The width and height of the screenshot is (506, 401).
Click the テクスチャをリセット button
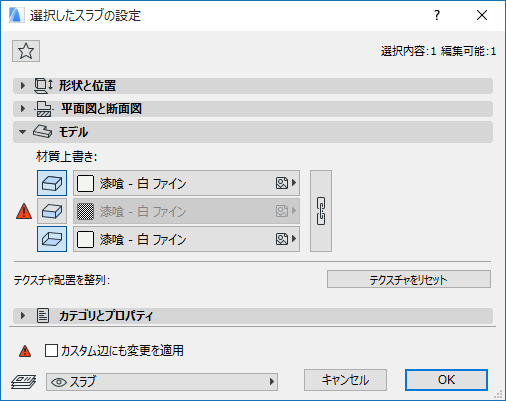(x=409, y=279)
